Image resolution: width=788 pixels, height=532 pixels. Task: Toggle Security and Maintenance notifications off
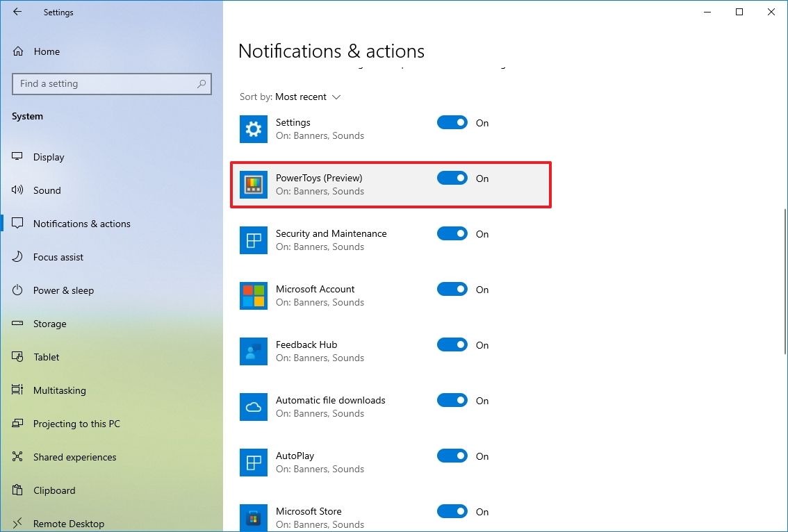(452, 233)
